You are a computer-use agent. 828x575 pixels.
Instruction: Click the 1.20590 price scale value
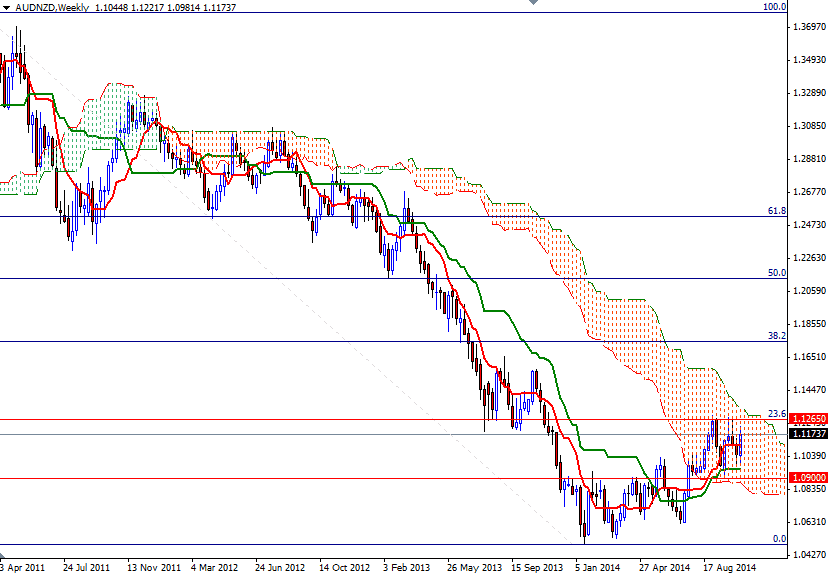(809, 291)
